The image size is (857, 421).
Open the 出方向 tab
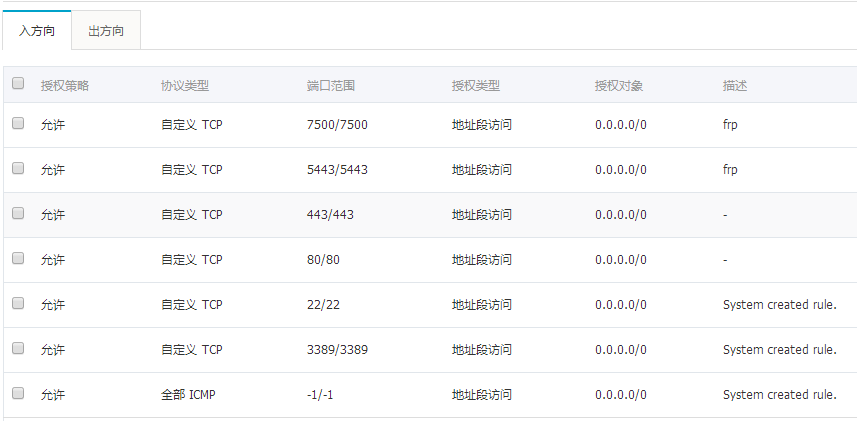106,31
